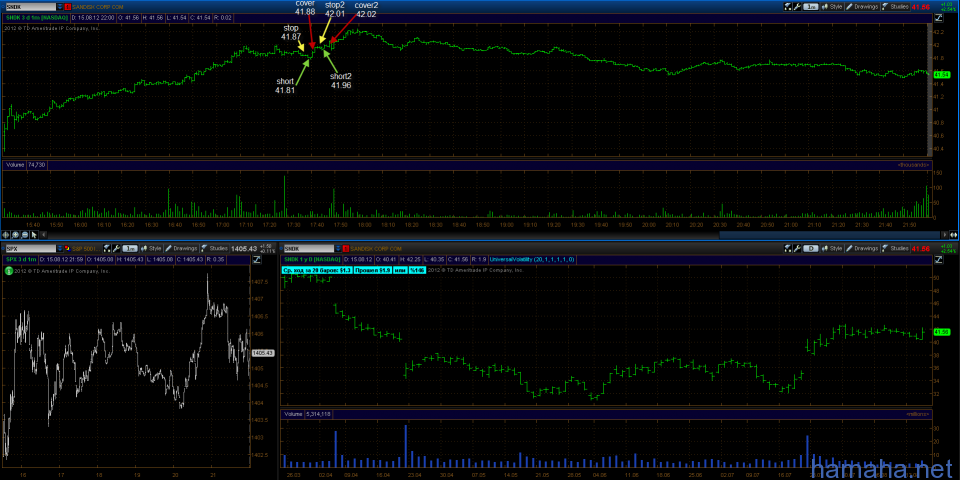960x480 pixels.
Task: Click the pan crosshair icon below top chart
Action: (x=6, y=234)
